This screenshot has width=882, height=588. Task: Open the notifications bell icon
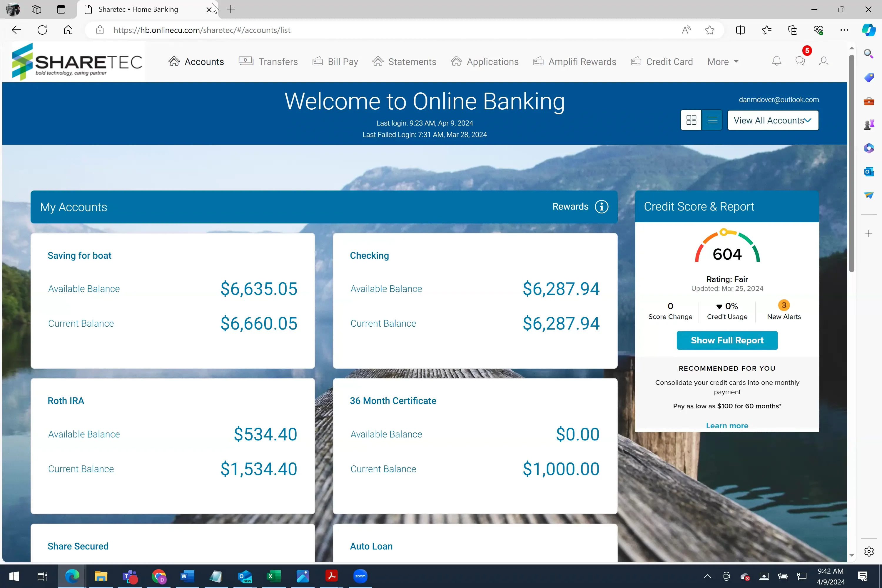777,61
